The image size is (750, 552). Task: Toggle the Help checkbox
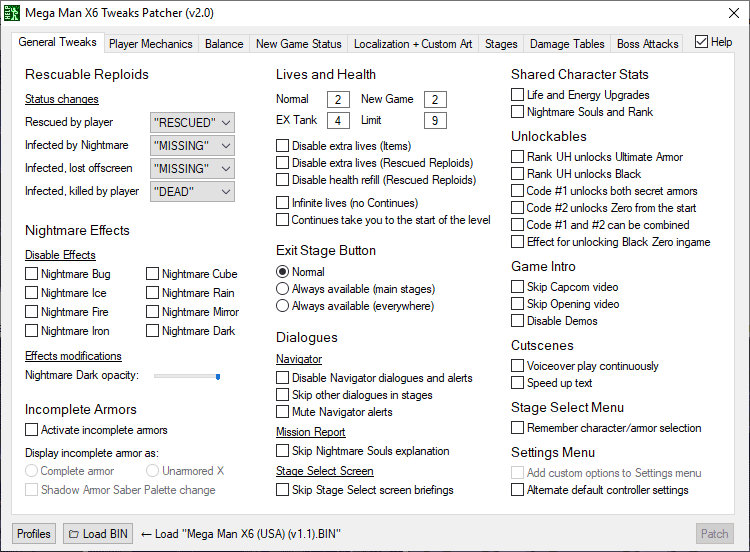point(701,42)
